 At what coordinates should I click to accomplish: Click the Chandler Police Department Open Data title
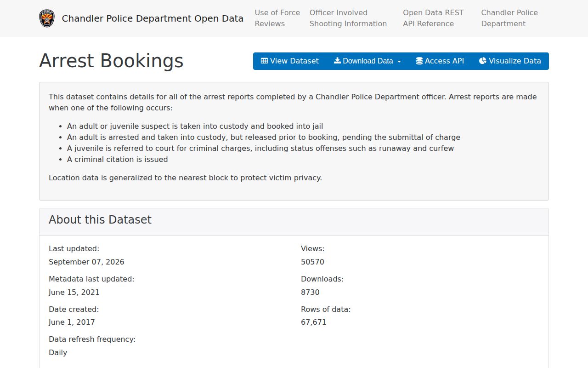pos(153,18)
